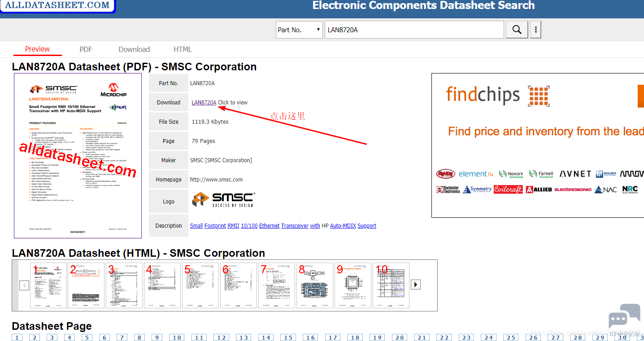The height and width of the screenshot is (341, 644).
Task: Click the 'Auto-MDIX' description link
Action: coord(343,226)
